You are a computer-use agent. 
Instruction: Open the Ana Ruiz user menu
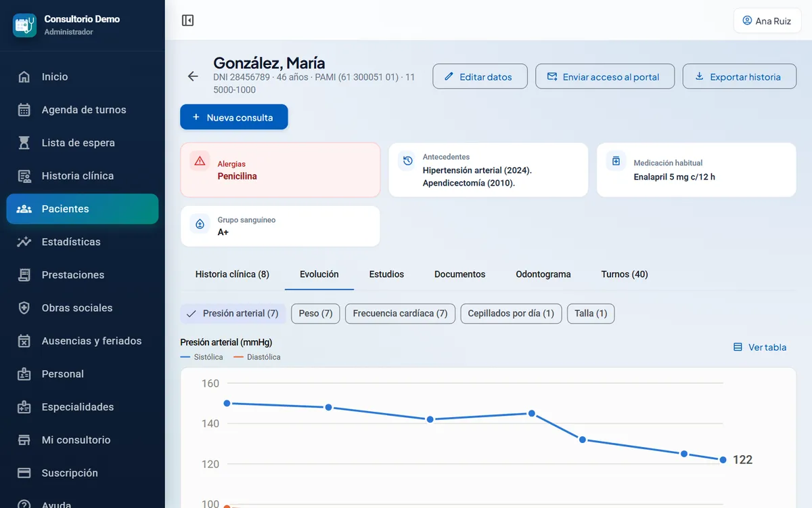767,21
